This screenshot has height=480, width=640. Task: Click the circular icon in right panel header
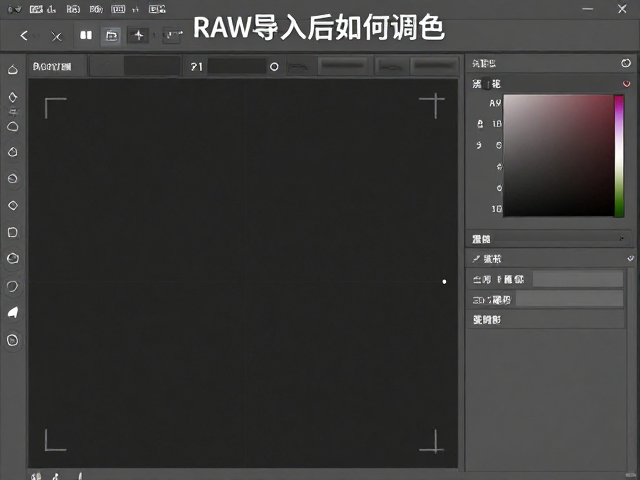(626, 63)
